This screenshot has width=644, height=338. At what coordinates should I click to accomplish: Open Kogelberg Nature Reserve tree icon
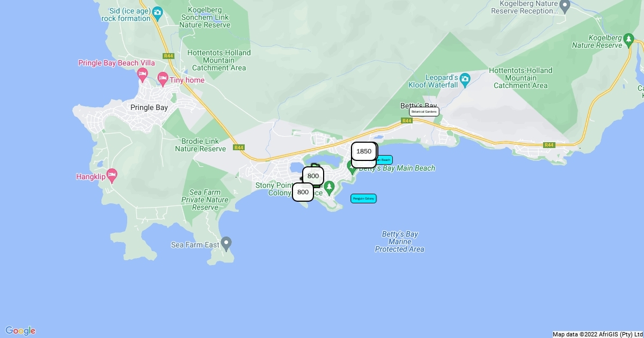point(628,39)
